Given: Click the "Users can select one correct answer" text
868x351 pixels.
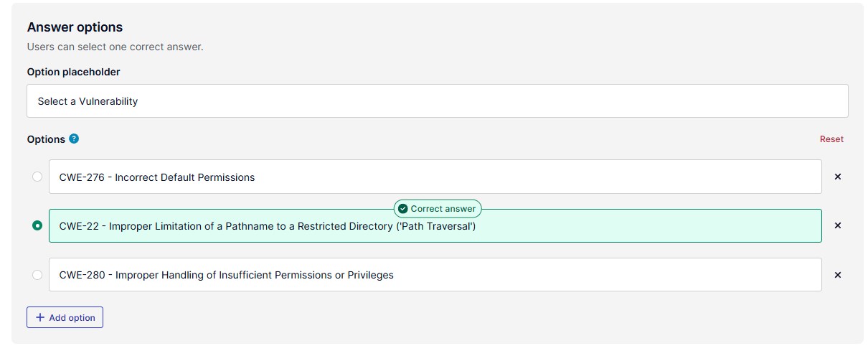Looking at the screenshot, I should (115, 47).
